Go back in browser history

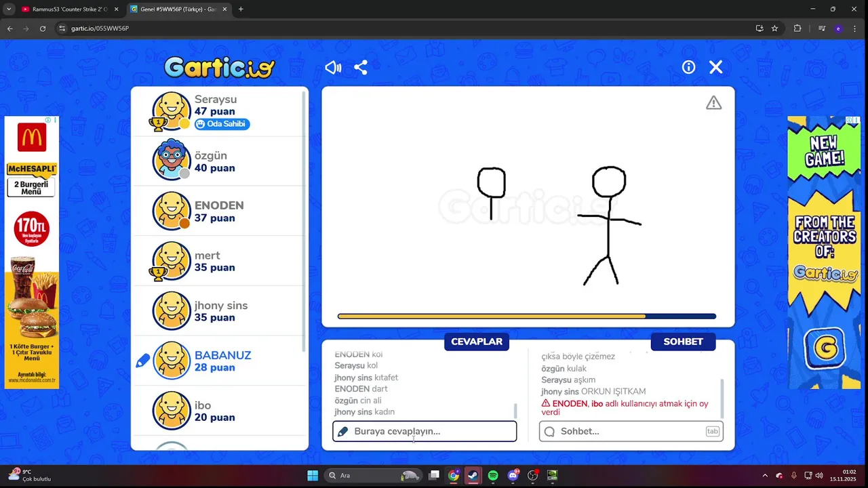pyautogui.click(x=9, y=28)
